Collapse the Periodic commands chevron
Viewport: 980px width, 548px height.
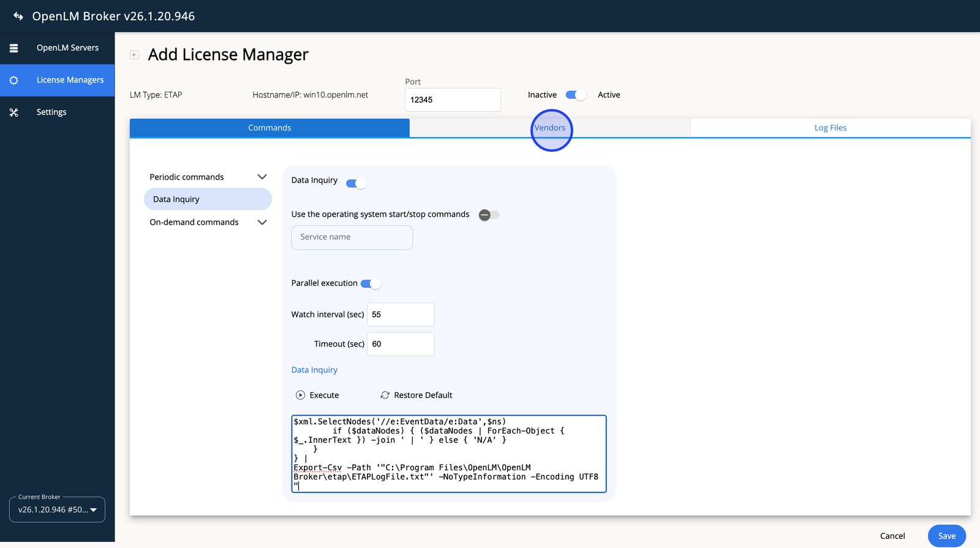tap(262, 177)
